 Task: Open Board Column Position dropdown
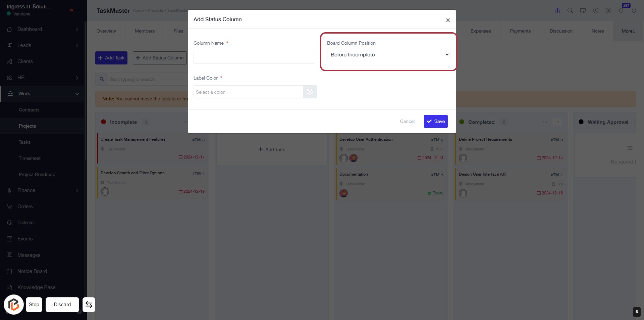[388, 55]
